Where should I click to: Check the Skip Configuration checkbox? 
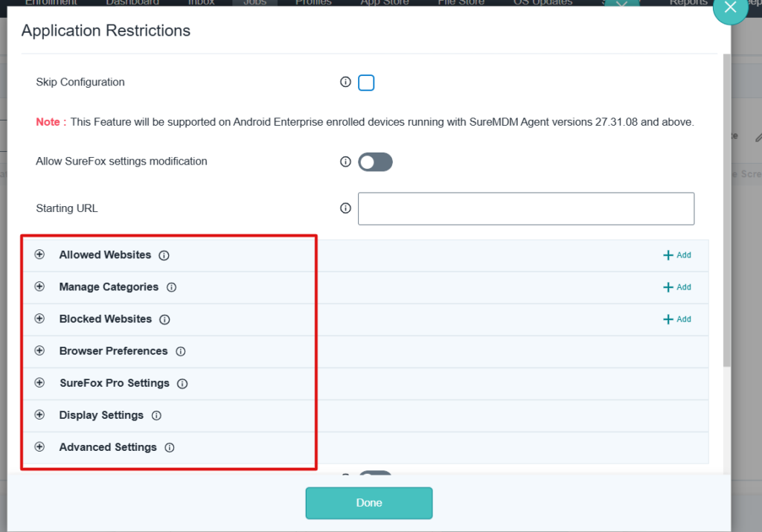(366, 83)
